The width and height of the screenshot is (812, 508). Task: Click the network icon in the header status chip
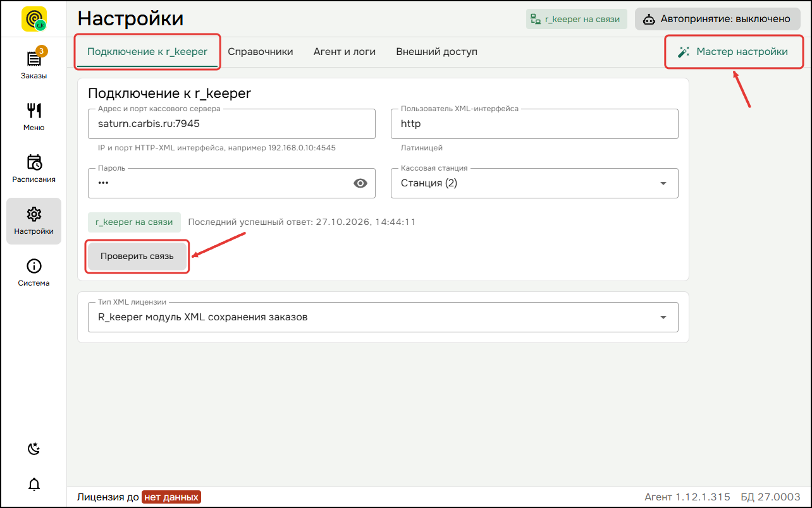(535, 19)
